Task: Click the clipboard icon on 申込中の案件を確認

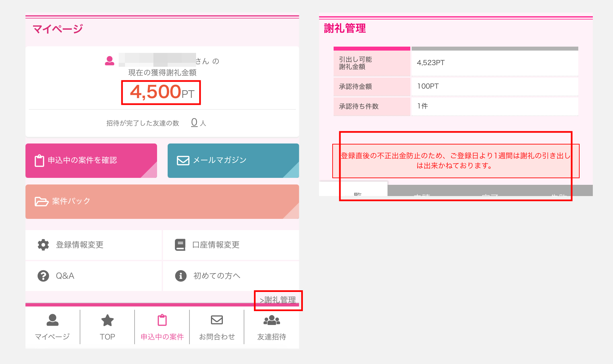Action: pyautogui.click(x=39, y=161)
